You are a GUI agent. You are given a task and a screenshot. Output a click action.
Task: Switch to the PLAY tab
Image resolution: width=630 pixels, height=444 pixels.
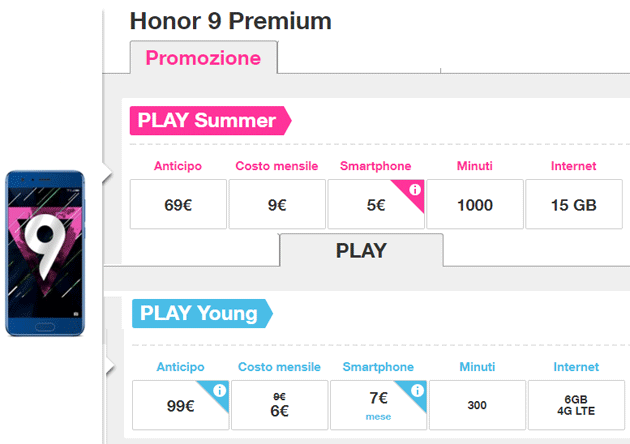point(360,250)
